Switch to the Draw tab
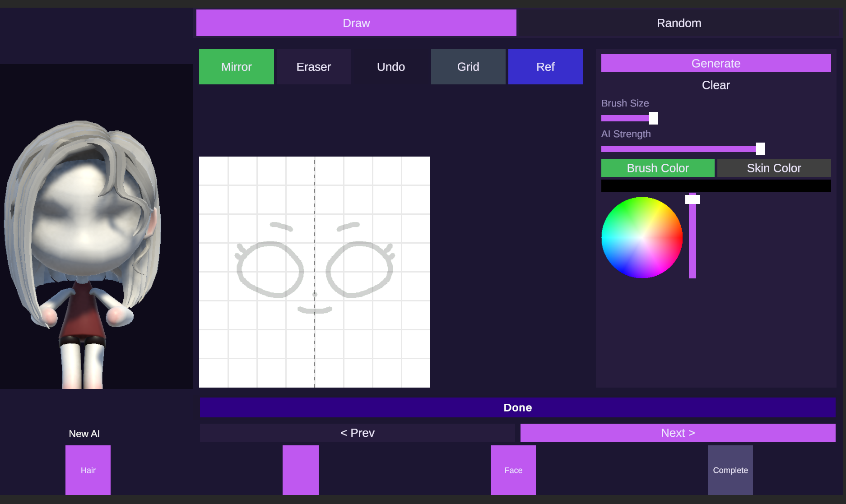Screen dimensions: 846x504 [356, 23]
